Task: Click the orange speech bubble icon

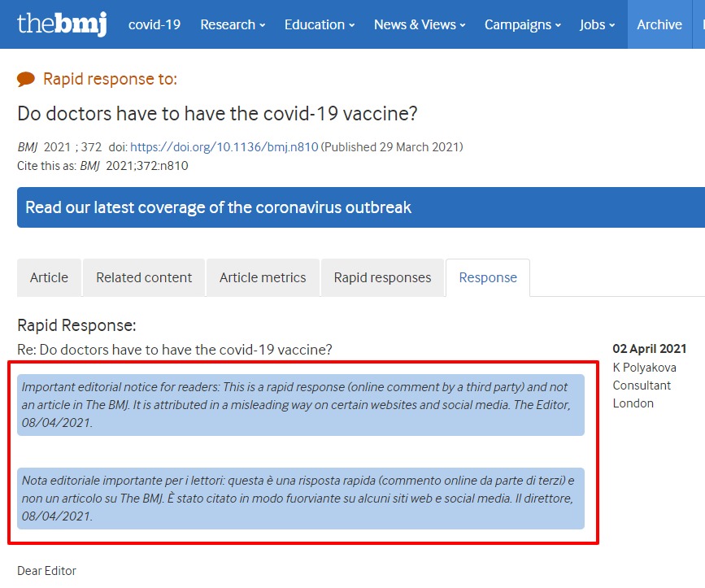Action: point(26,79)
